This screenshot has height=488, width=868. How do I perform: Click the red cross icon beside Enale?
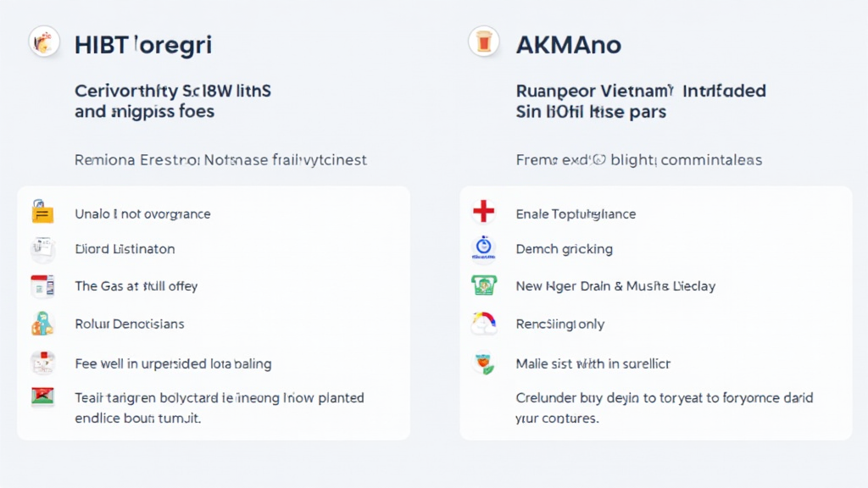click(x=483, y=213)
